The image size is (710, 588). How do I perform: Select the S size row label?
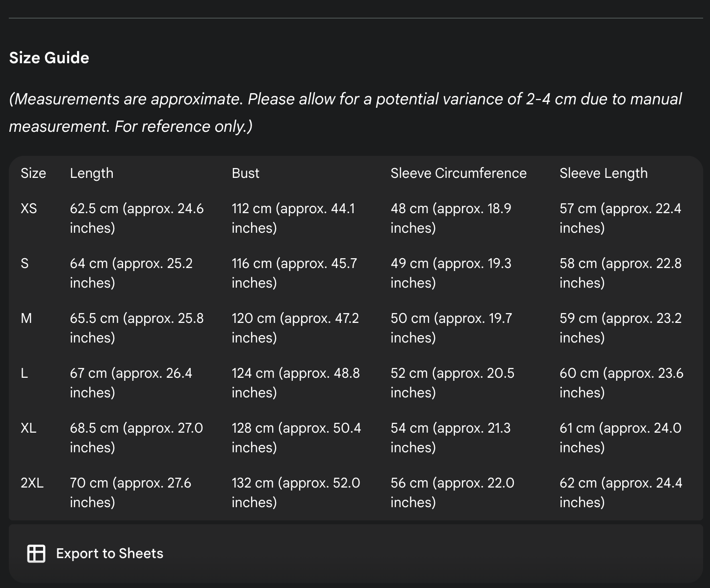click(x=25, y=264)
